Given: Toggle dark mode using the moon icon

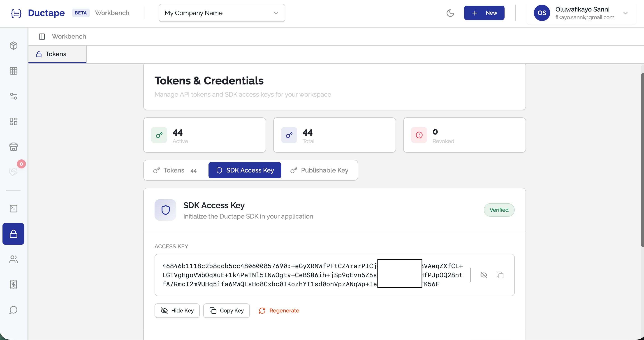Looking at the screenshot, I should click(x=450, y=13).
